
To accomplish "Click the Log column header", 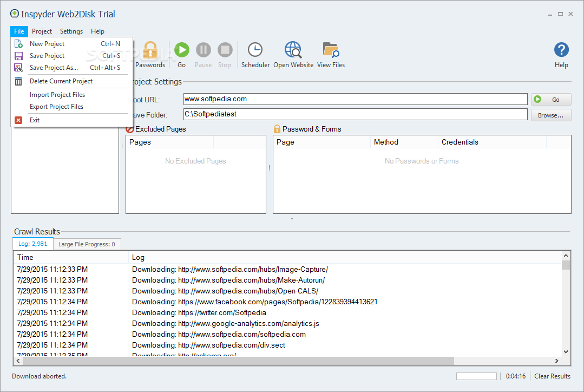I will pyautogui.click(x=345, y=258).
